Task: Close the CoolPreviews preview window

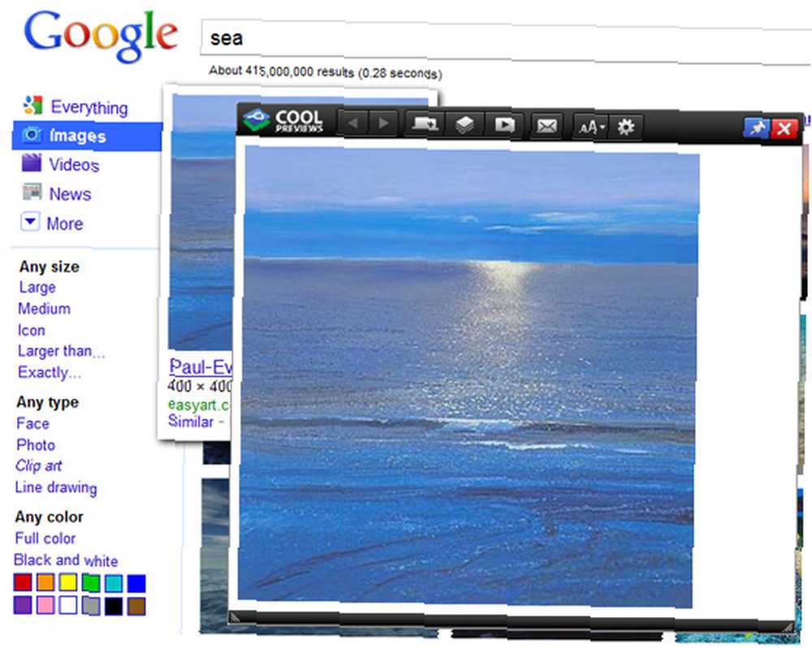Action: [x=784, y=128]
